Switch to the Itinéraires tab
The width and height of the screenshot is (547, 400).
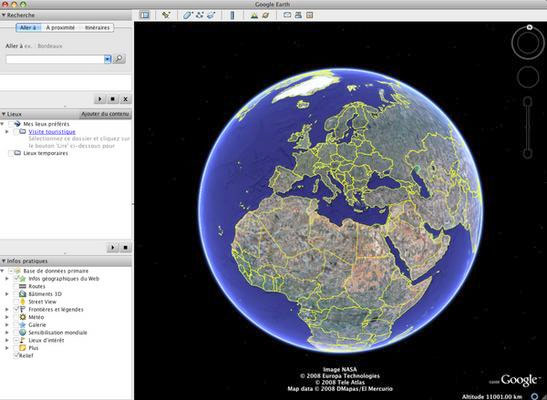pyautogui.click(x=97, y=28)
